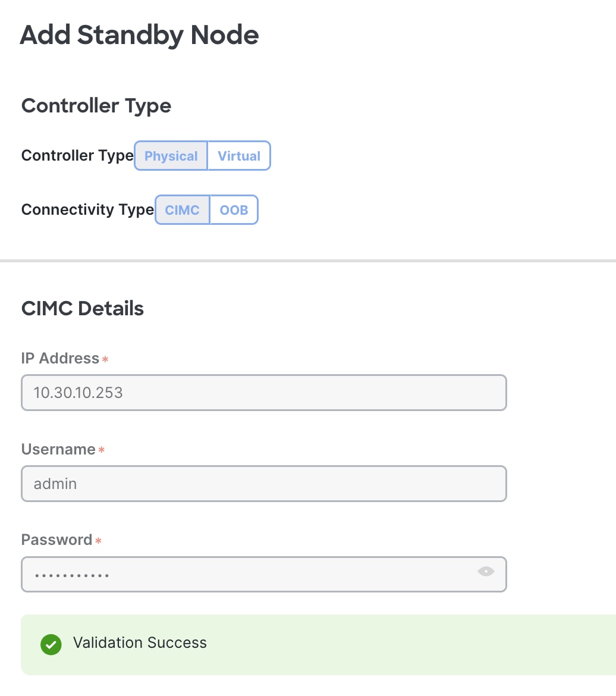Click the IP Address required asterisk
616x696 pixels.
coord(105,359)
